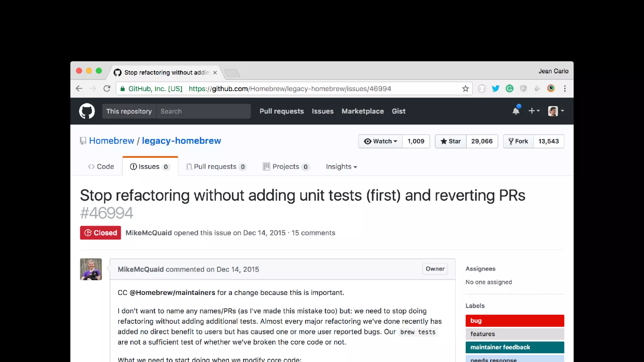Open Marketplace in the top navigation
The image size is (644, 362).
pyautogui.click(x=363, y=111)
